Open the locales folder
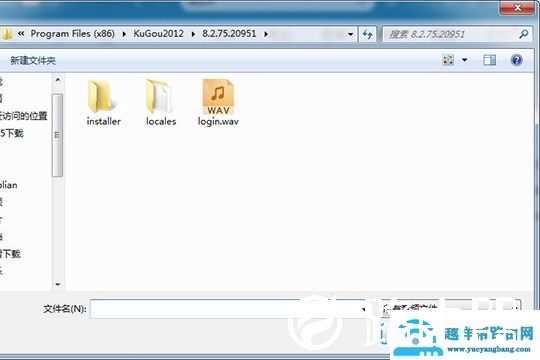The image size is (540, 360). click(x=161, y=103)
